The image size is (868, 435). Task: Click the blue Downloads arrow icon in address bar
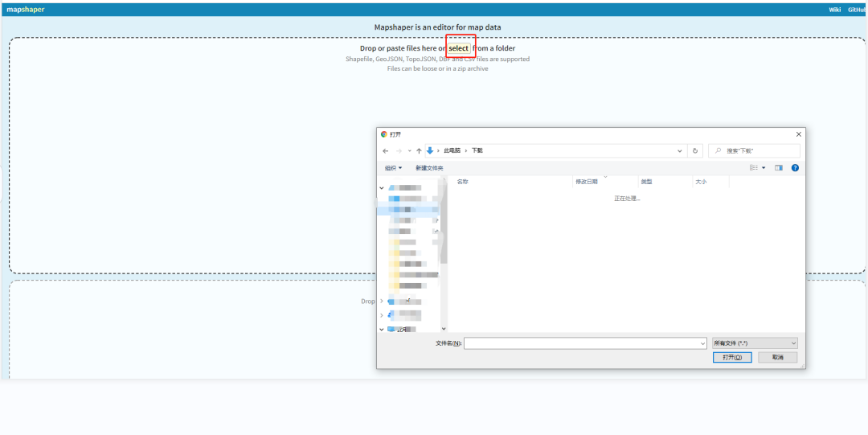click(x=430, y=150)
